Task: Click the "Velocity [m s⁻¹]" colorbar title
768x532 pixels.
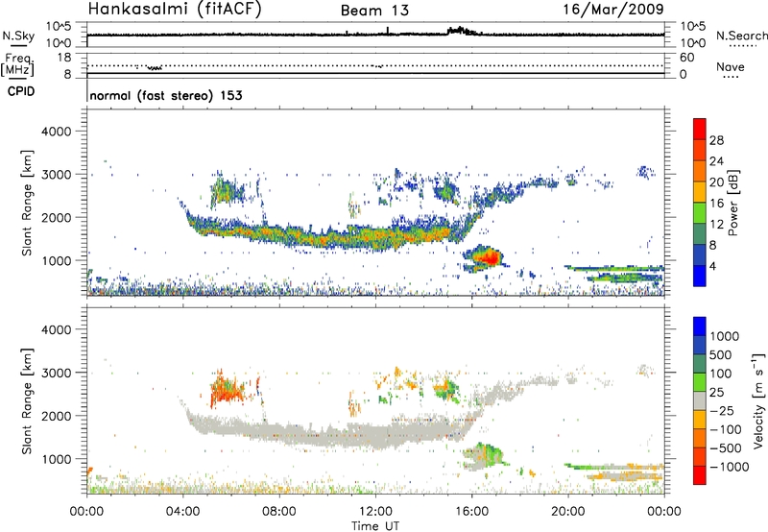Action: coord(758,400)
